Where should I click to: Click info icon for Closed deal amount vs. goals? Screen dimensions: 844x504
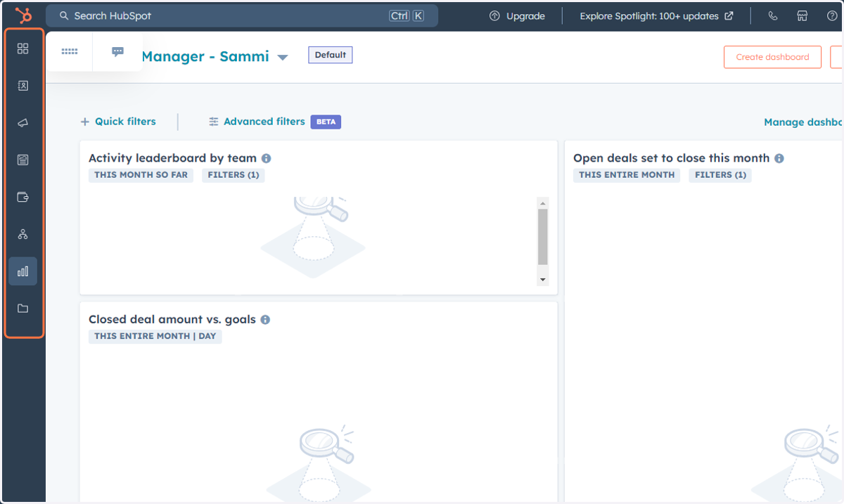tap(265, 319)
